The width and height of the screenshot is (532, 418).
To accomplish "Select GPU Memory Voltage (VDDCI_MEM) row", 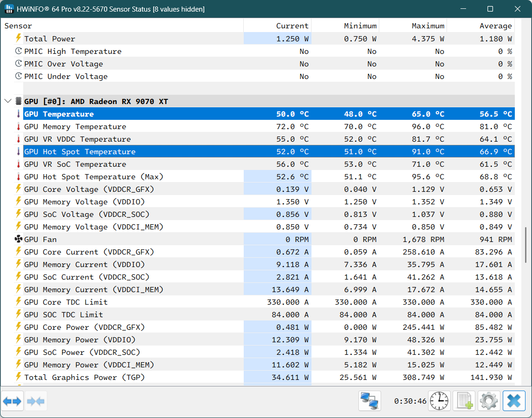I will coord(269,227).
